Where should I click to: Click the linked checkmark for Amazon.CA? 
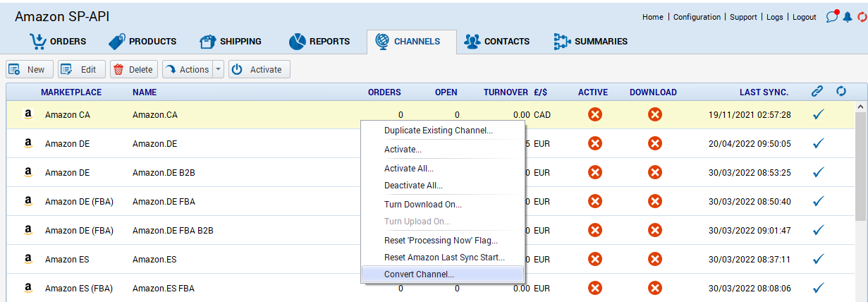(818, 114)
